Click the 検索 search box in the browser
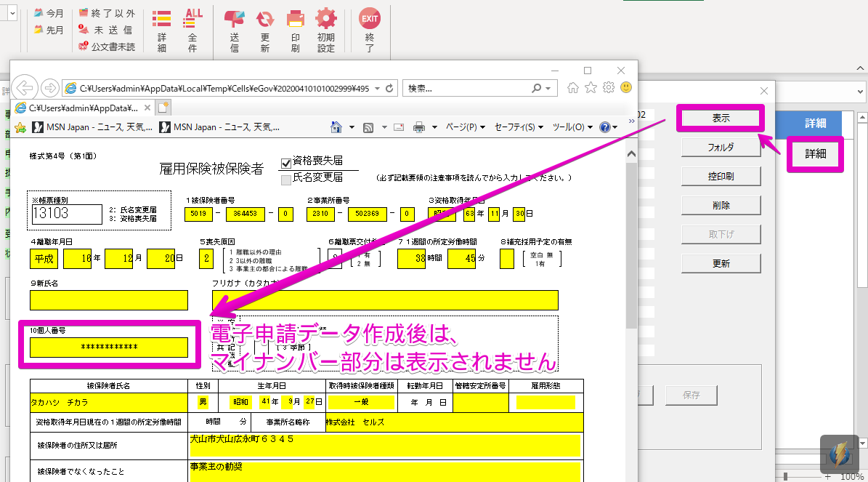 coord(467,88)
